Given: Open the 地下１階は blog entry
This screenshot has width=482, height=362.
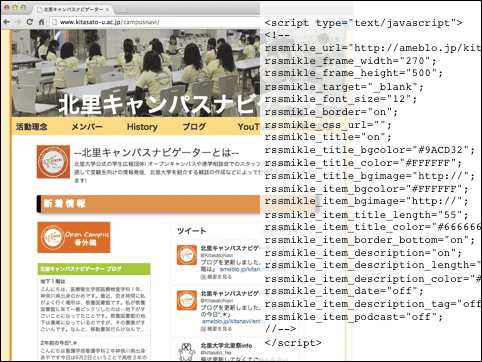Looking at the screenshot, I should (53, 281).
